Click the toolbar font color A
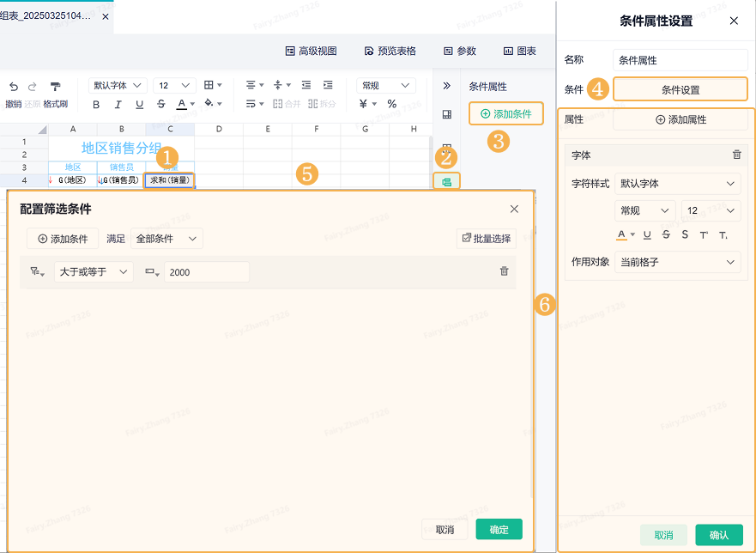Image resolution: width=756 pixels, height=553 pixels. (x=182, y=104)
